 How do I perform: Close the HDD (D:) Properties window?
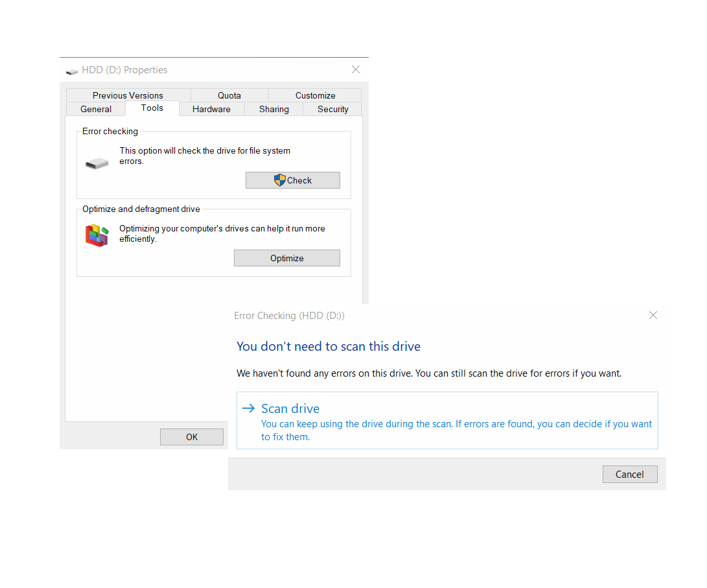[356, 69]
